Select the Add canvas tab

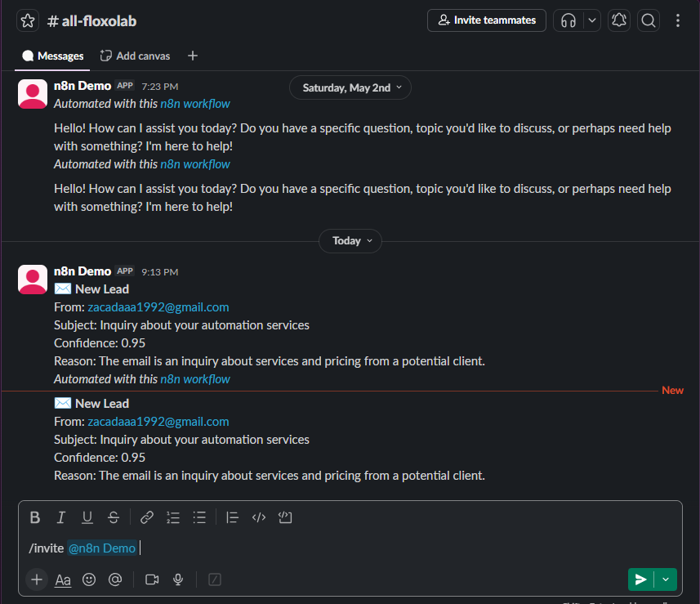coord(135,56)
